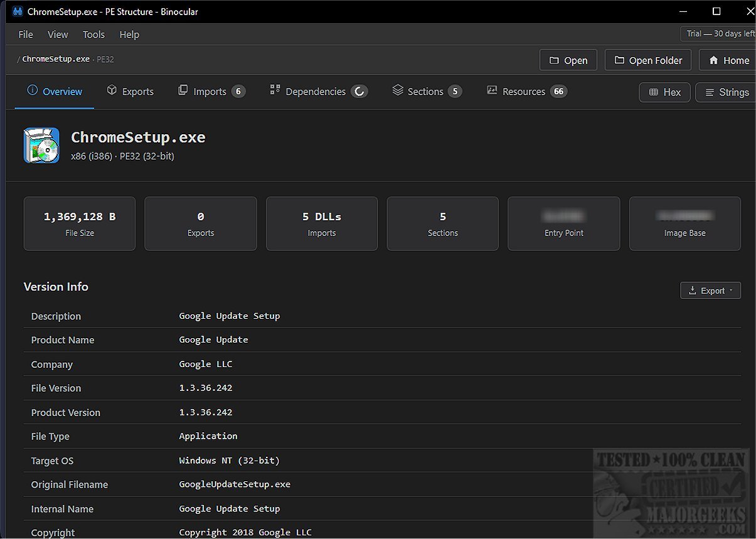756x539 pixels.
Task: Open the Strings view
Action: (x=727, y=92)
